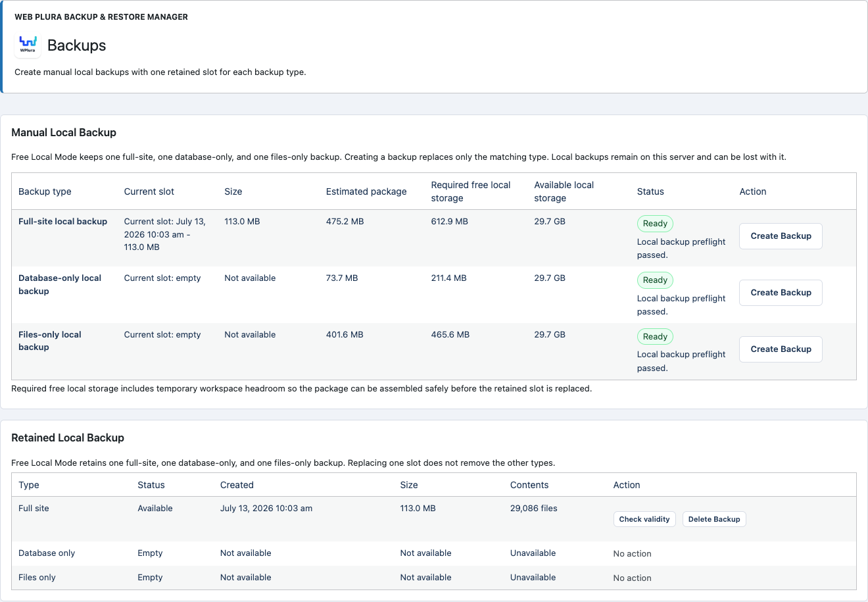Create Backup for Database-only local backup
This screenshot has height=602, width=868.
[781, 293]
